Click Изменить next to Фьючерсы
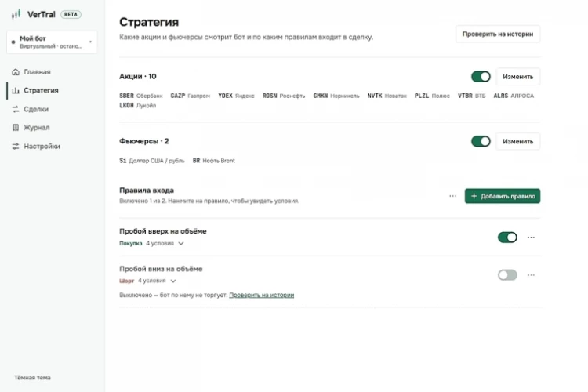The image size is (588, 392). (518, 141)
